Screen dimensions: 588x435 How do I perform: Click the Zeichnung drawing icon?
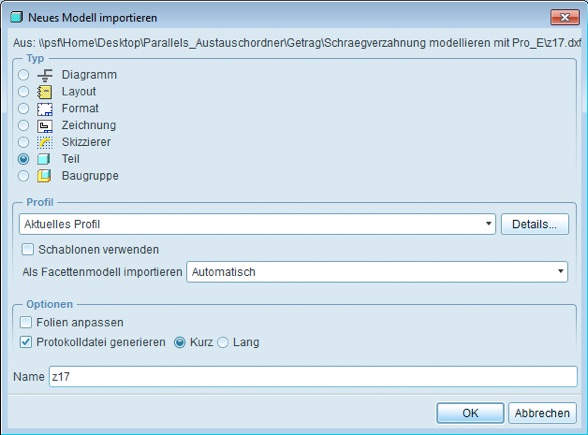45,126
